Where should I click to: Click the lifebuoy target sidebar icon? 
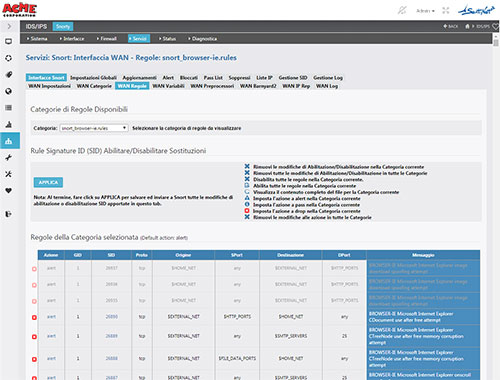pyautogui.click(x=9, y=58)
